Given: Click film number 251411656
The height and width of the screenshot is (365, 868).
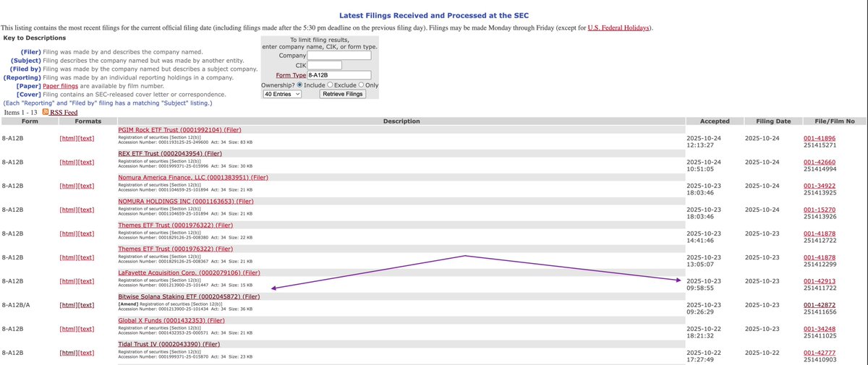Looking at the screenshot, I should (820, 311).
